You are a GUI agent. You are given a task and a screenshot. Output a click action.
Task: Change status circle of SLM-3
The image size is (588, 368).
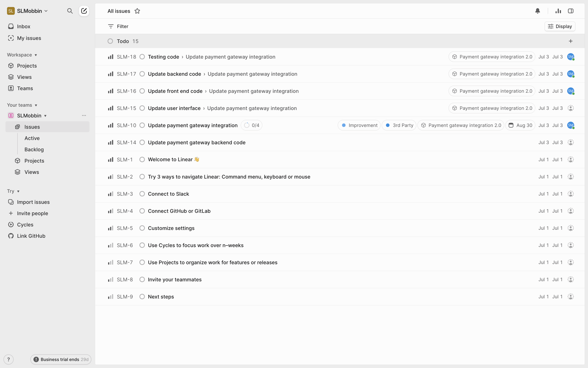pyautogui.click(x=142, y=194)
